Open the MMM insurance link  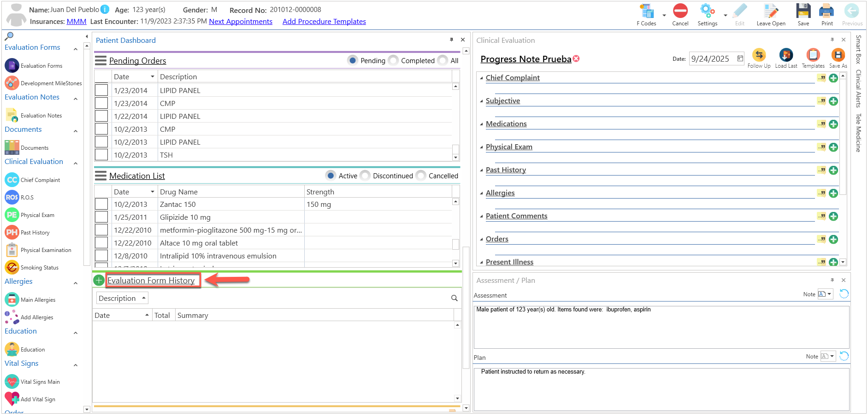(x=77, y=22)
